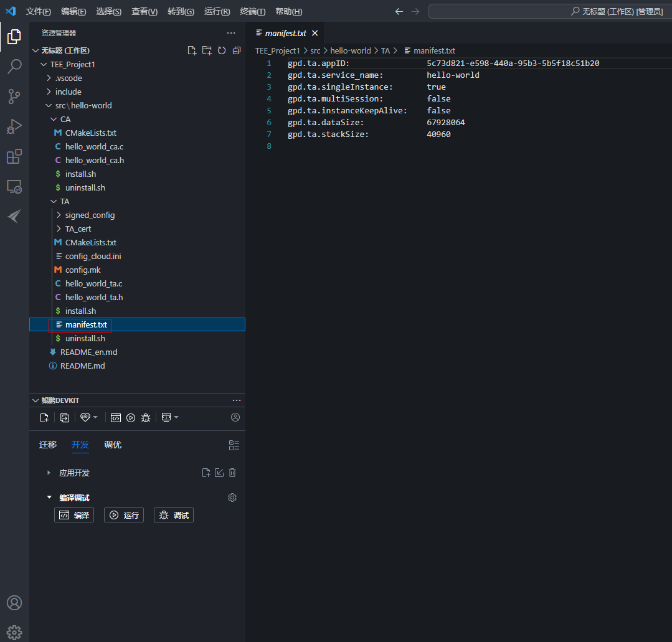The width and height of the screenshot is (672, 642).
Task: Collapse the CA folder
Action: pos(54,119)
